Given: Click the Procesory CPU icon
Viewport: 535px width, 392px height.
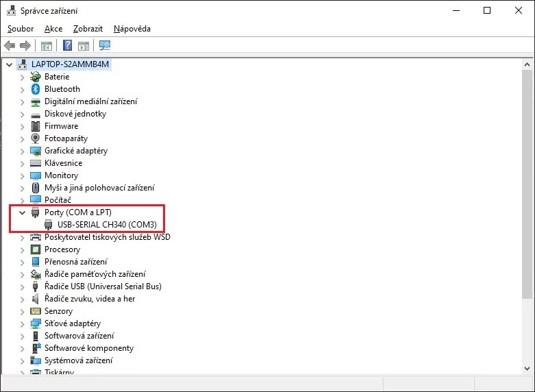Looking at the screenshot, I should tap(36, 249).
